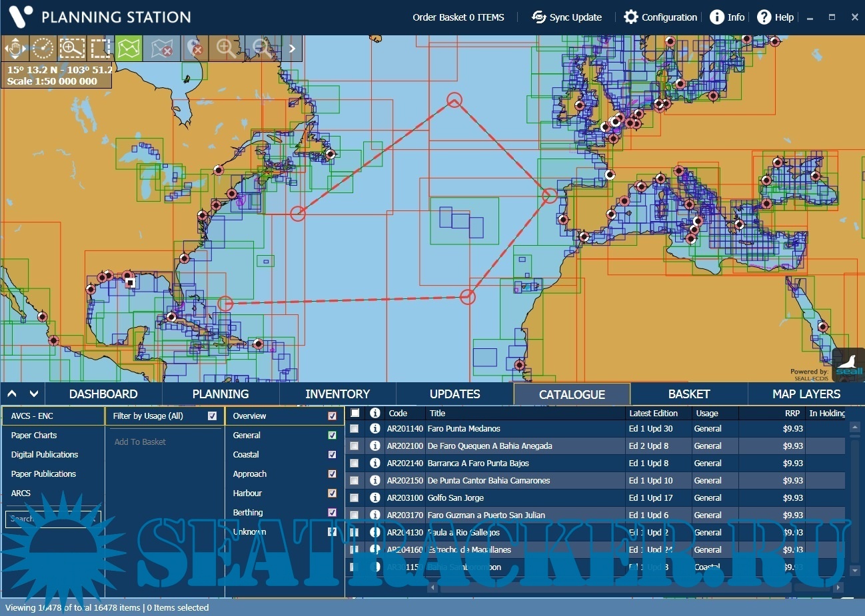The width and height of the screenshot is (865, 616).
Task: Click the catalogue Search field
Action: [x=53, y=519]
